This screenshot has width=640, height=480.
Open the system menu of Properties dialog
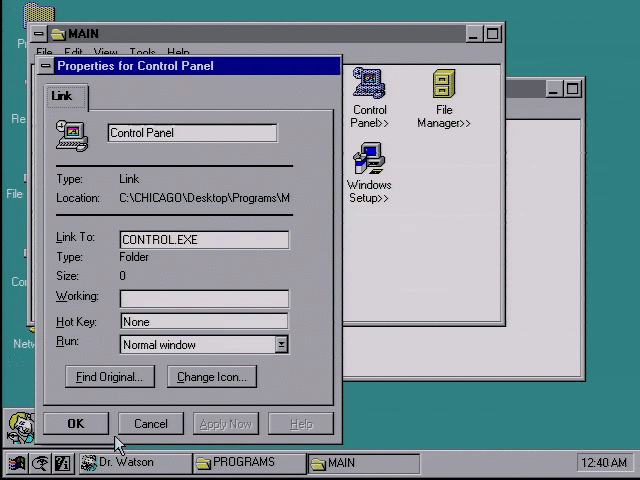pyautogui.click(x=46, y=66)
